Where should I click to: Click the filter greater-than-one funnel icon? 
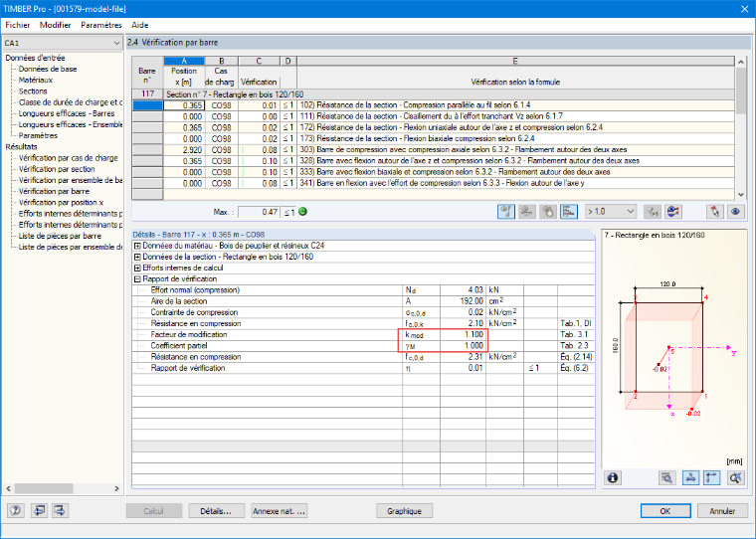coord(653,211)
